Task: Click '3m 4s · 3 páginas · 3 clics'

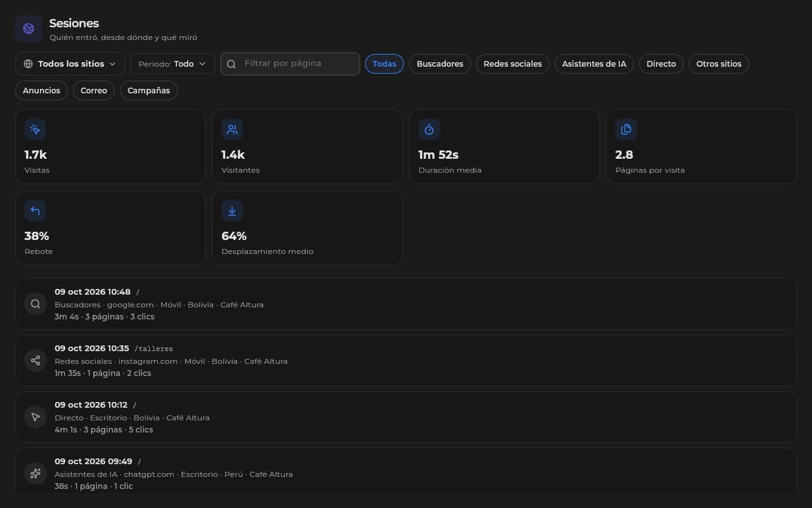Action: tap(105, 316)
